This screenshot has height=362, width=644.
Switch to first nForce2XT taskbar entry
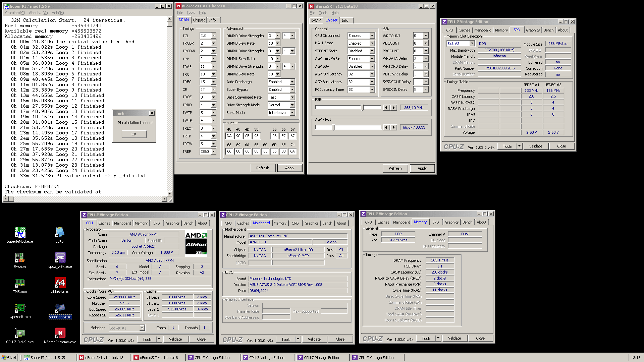coord(104,358)
